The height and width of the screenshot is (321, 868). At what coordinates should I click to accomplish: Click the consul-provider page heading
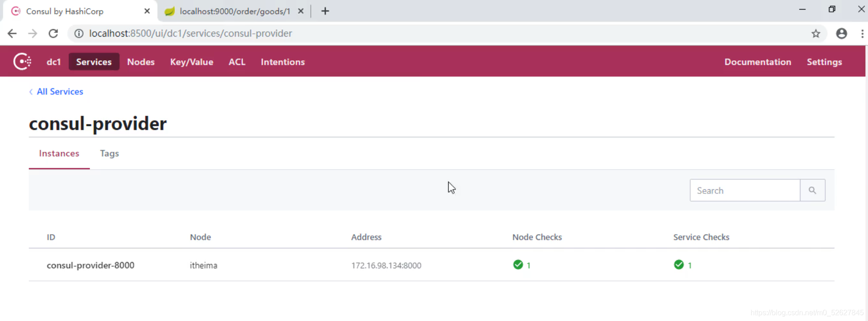(x=98, y=123)
